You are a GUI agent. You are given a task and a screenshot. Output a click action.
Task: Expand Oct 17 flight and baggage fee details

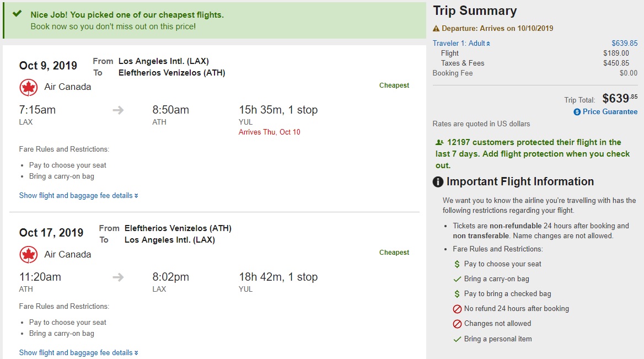coord(78,352)
